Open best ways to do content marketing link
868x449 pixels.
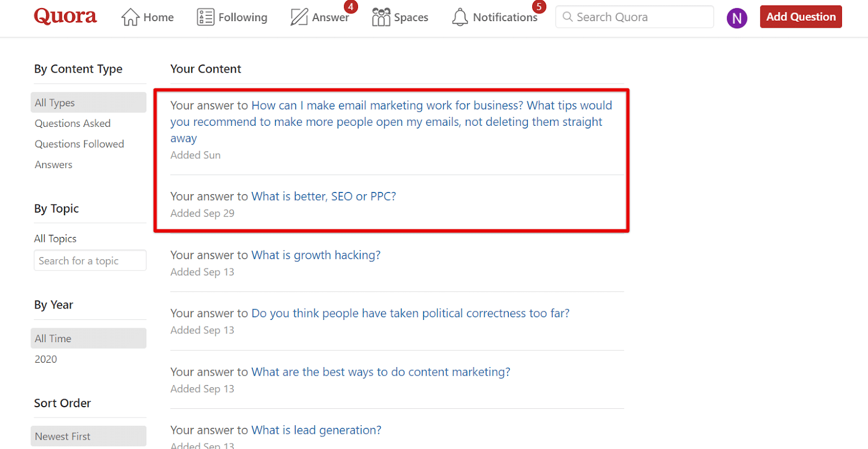pos(381,372)
